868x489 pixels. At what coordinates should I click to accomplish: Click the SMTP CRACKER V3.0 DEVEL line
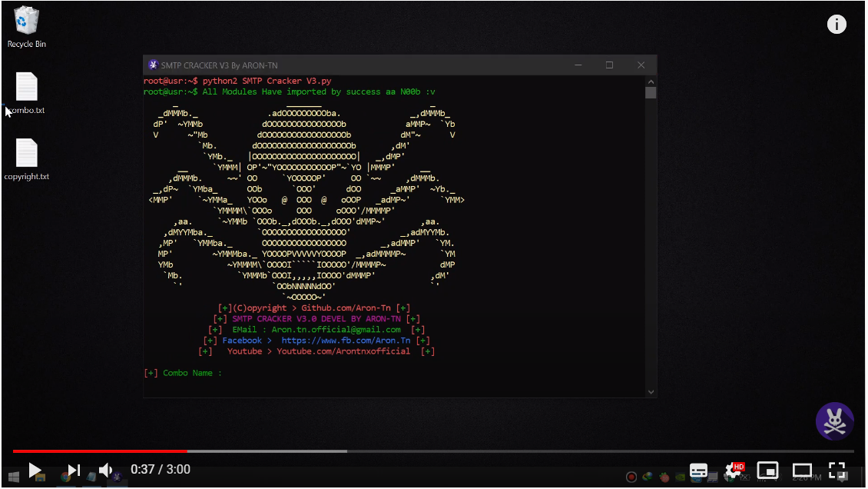point(316,319)
